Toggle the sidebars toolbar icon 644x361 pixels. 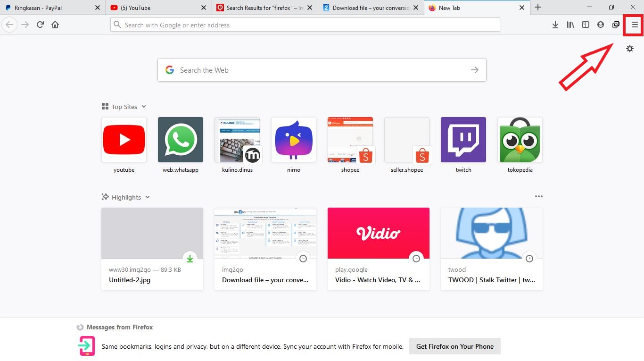[586, 25]
